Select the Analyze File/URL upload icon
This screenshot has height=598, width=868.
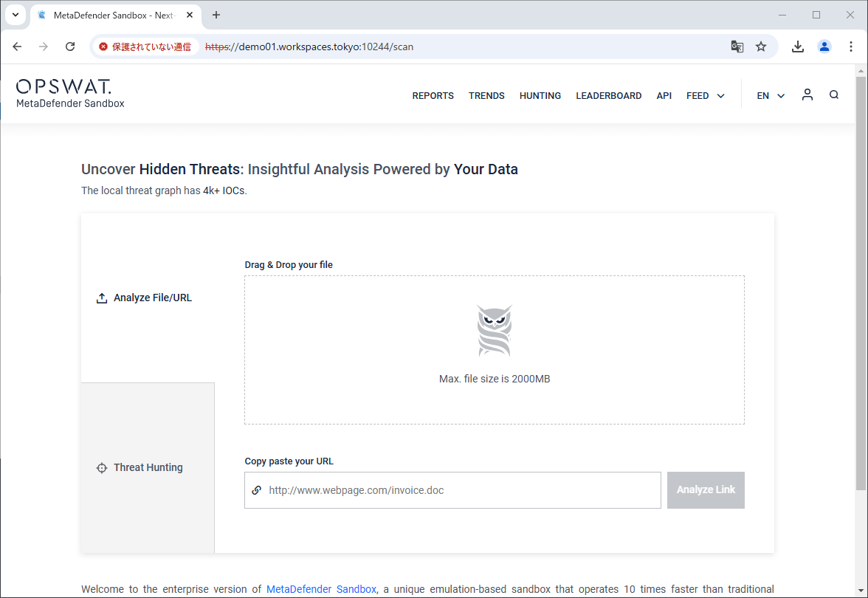point(101,297)
